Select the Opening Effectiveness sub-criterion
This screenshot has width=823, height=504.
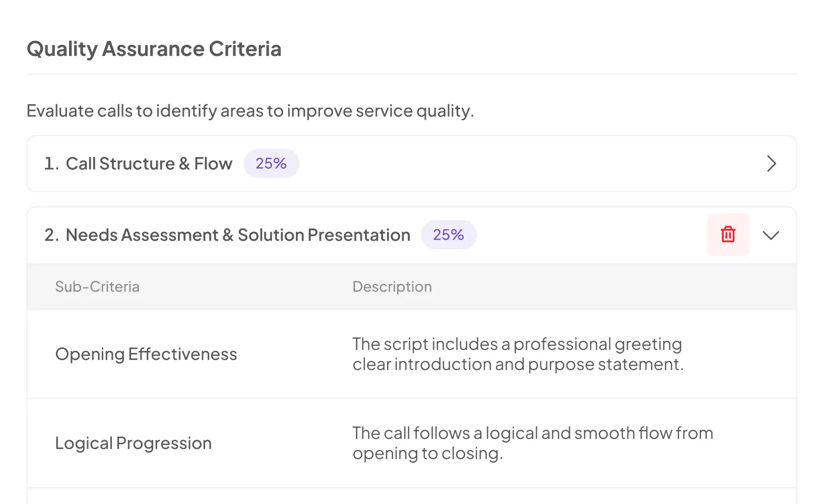[x=146, y=354]
